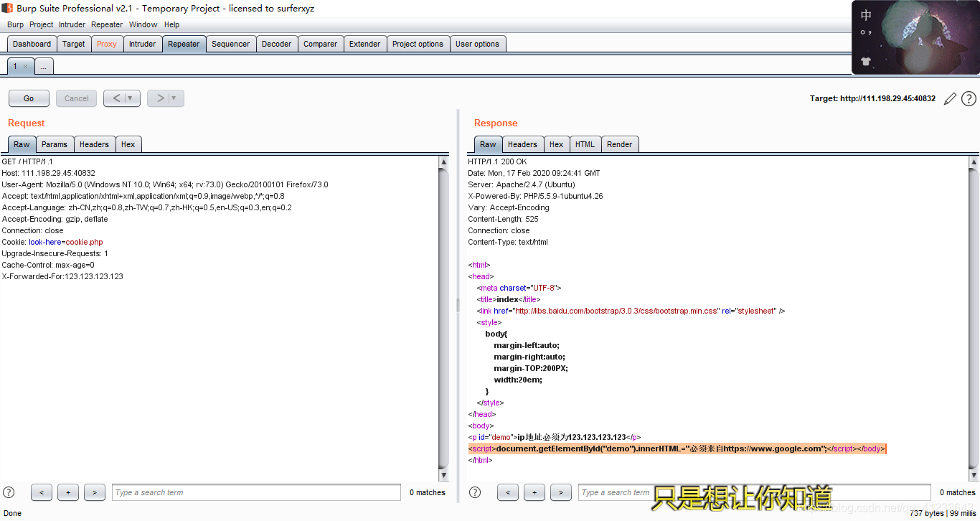
Task: Add a new Repeater tab with '...'
Action: click(x=44, y=66)
